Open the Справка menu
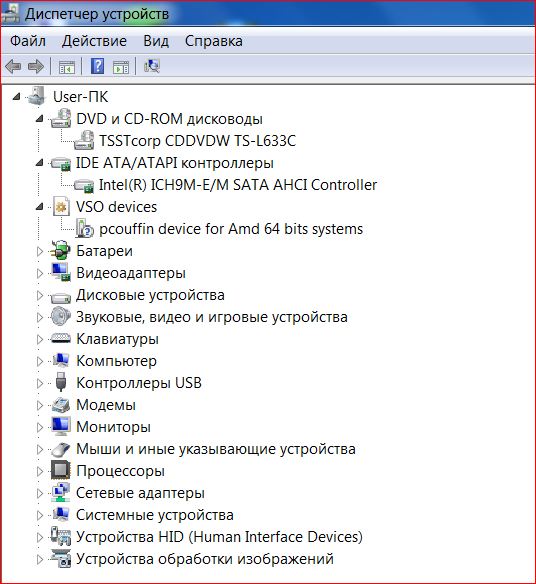This screenshot has width=536, height=584. click(x=213, y=41)
